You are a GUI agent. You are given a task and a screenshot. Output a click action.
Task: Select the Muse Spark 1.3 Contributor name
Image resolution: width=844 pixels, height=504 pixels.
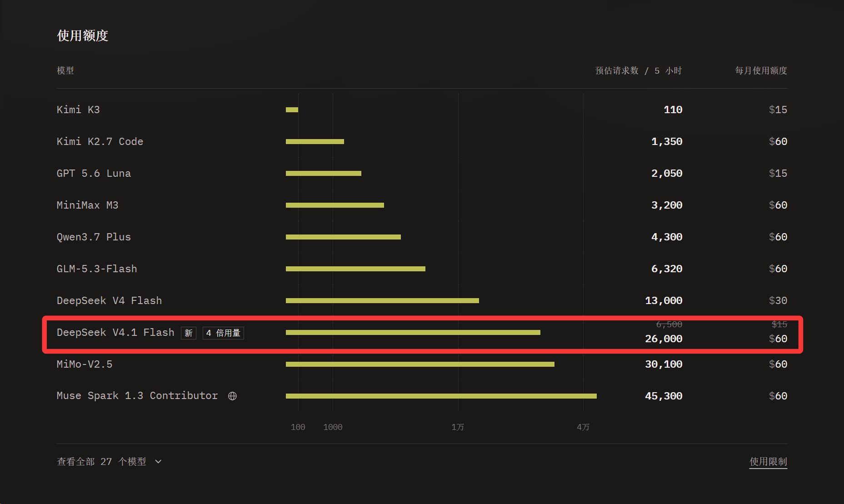(x=137, y=396)
